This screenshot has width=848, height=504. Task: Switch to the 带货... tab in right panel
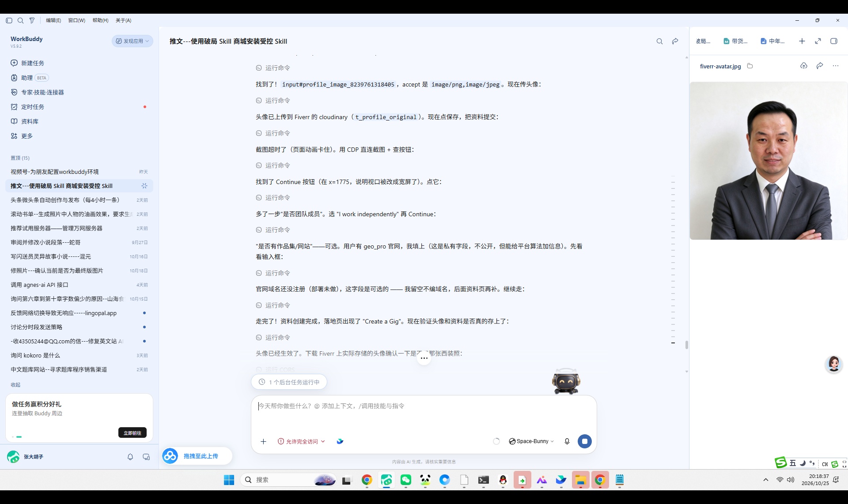coord(735,41)
